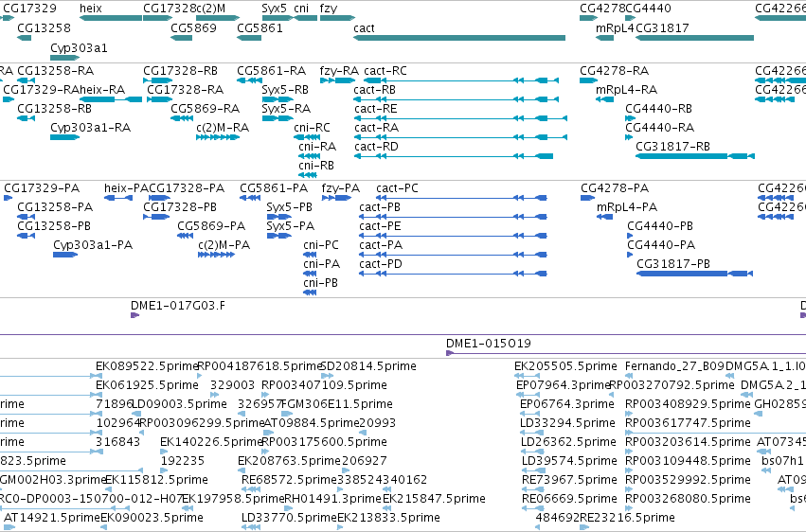Click the c(2)M gene arrow
The height and width of the screenshot is (532, 806).
pyautogui.click(x=218, y=18)
